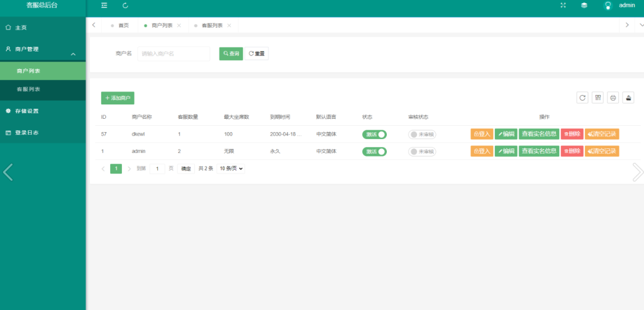Toggle 激活 status for dkewl
644x310 pixels.
(374, 135)
